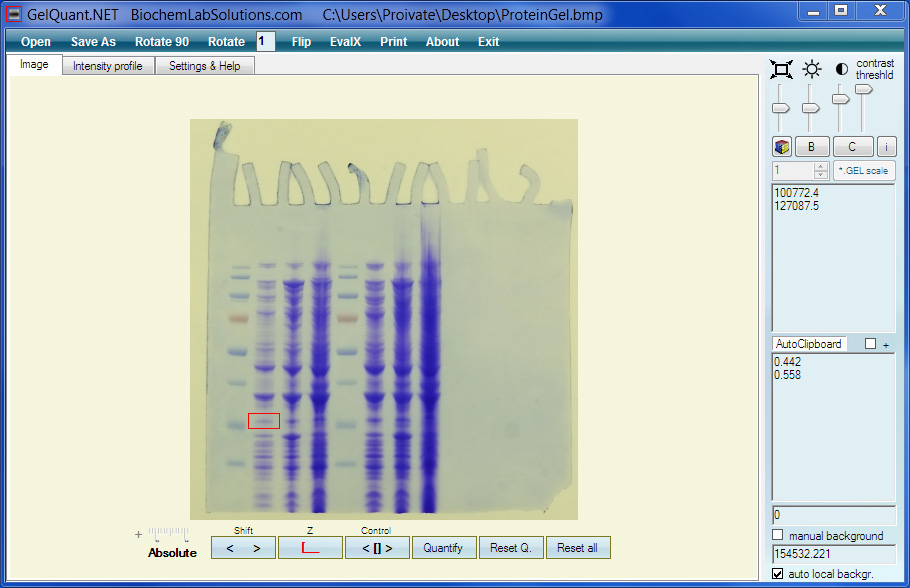Screen dimensions: 910x588
Task: Tick the AutoClipboard plus checkbox
Action: coord(870,344)
